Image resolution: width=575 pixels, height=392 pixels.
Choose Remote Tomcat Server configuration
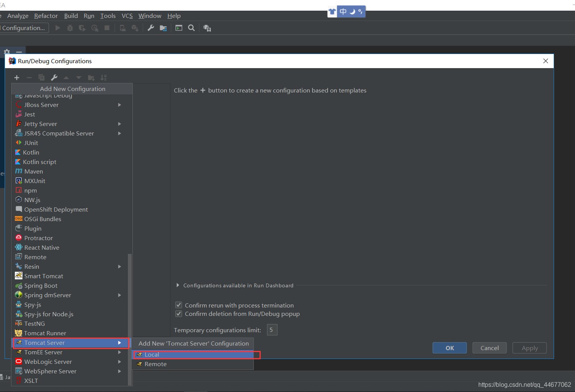(x=193, y=364)
